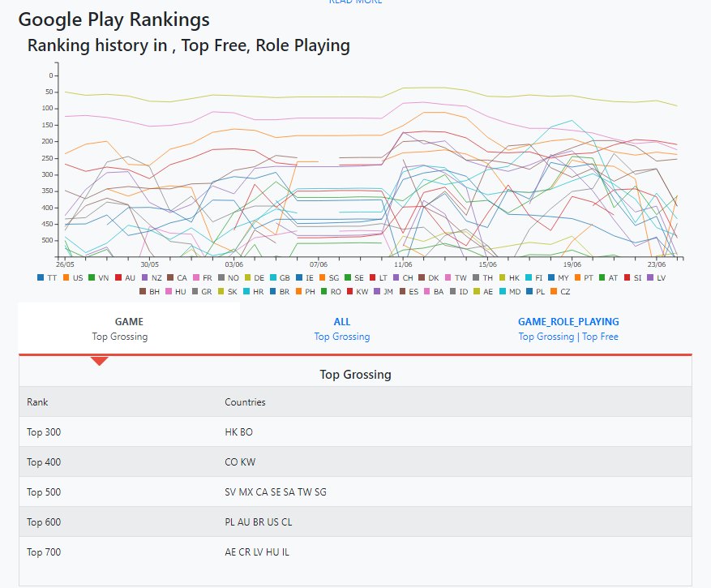Select the 'PL AU BR US CL' cell
The height and width of the screenshot is (588, 711).
point(258,521)
